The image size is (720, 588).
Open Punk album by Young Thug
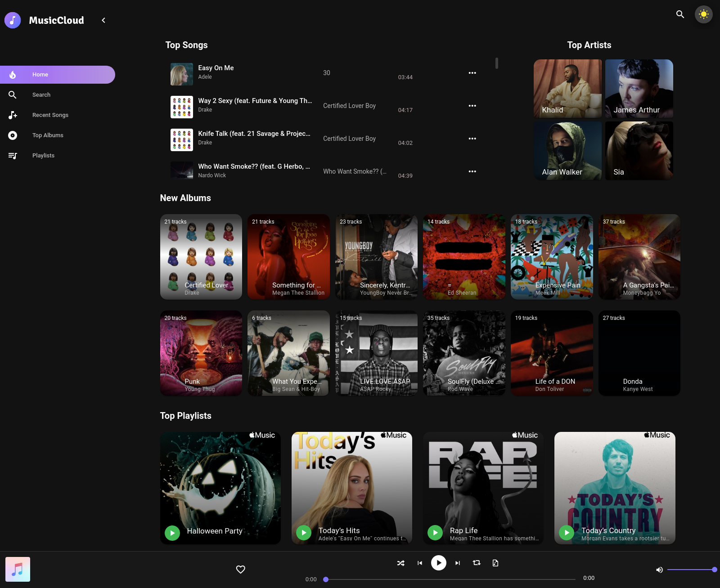pos(201,353)
